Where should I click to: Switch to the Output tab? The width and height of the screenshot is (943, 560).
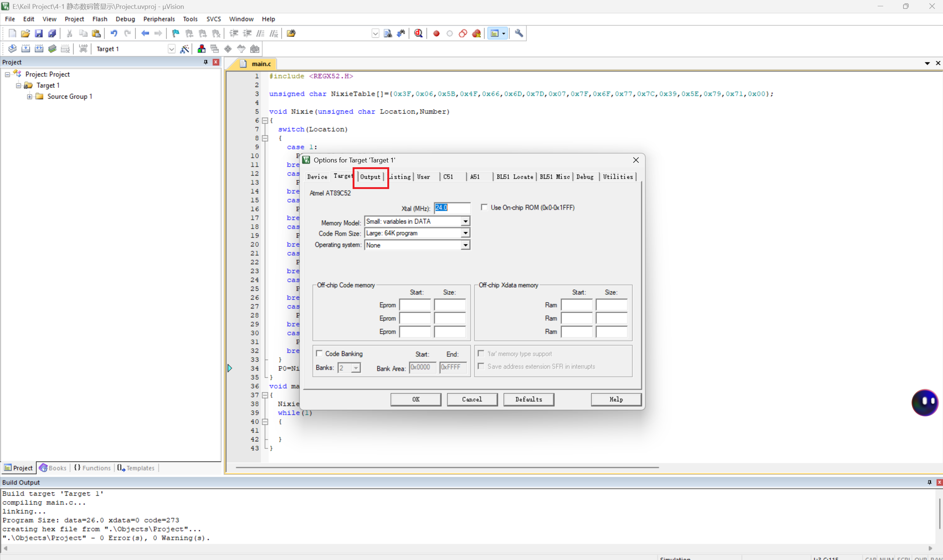pos(370,176)
